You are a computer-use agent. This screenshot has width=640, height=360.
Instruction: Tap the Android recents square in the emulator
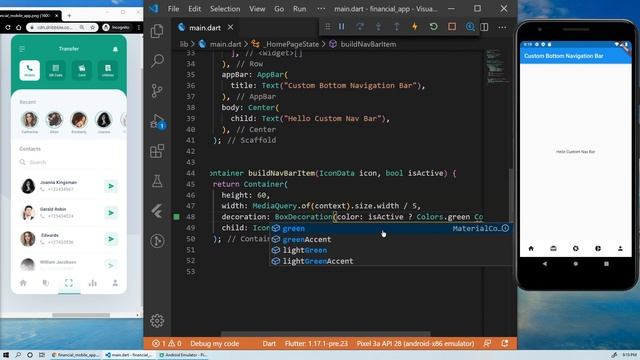606,264
